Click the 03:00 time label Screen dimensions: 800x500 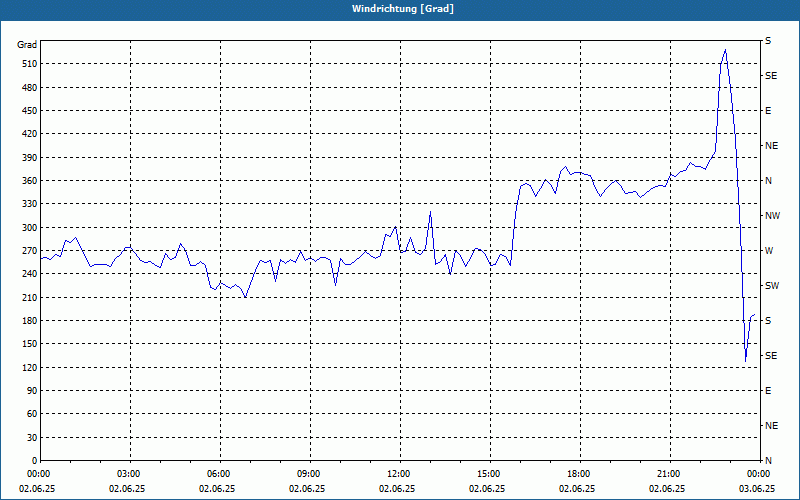[x=127, y=474]
